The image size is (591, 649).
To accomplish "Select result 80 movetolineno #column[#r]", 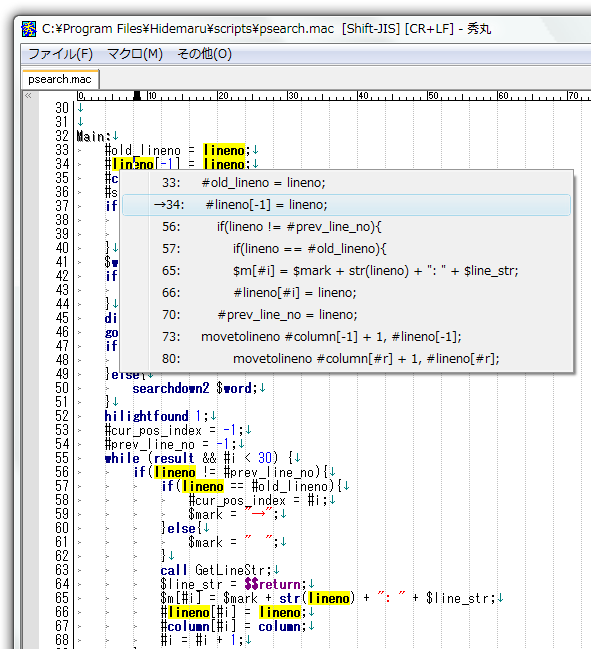I will [347, 358].
